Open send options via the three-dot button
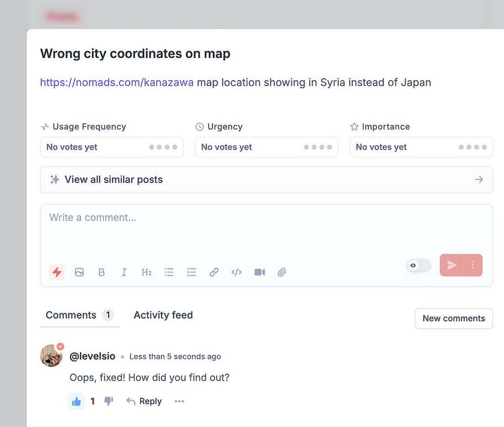The width and height of the screenshot is (504, 427). point(473,265)
